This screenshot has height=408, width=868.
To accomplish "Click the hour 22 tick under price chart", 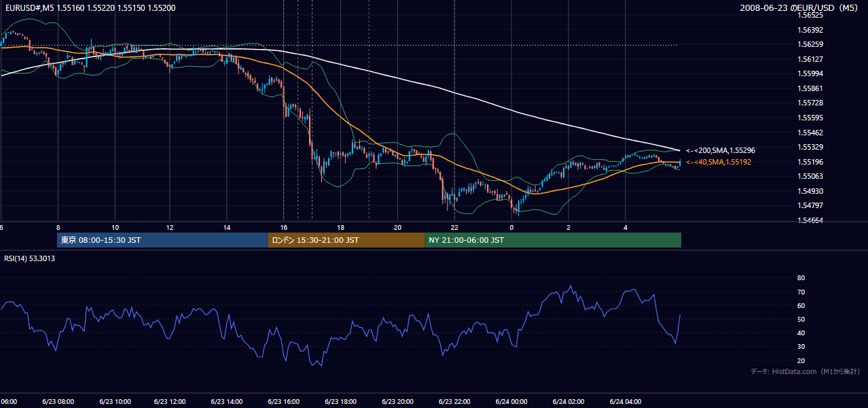I will pyautogui.click(x=454, y=227).
